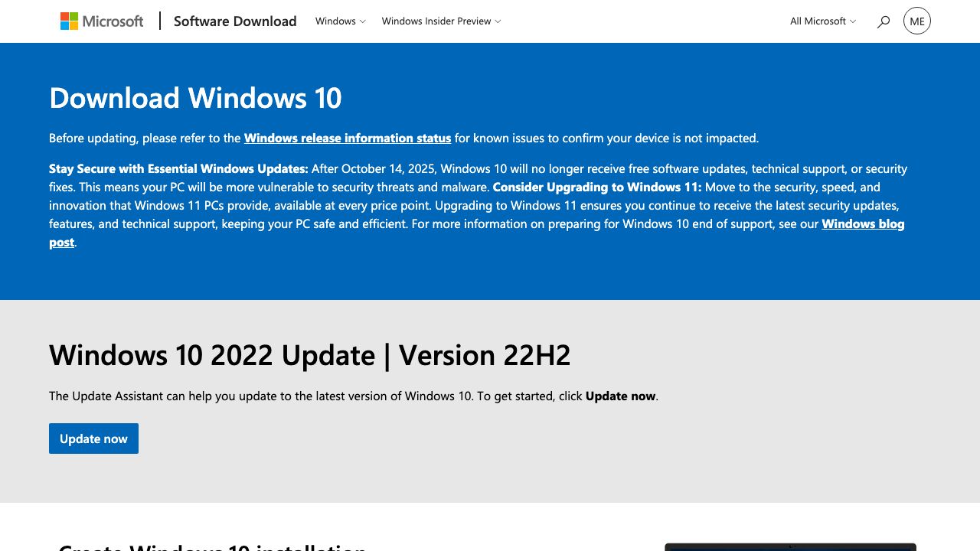Click the Update Assistant description sentence

pos(354,396)
